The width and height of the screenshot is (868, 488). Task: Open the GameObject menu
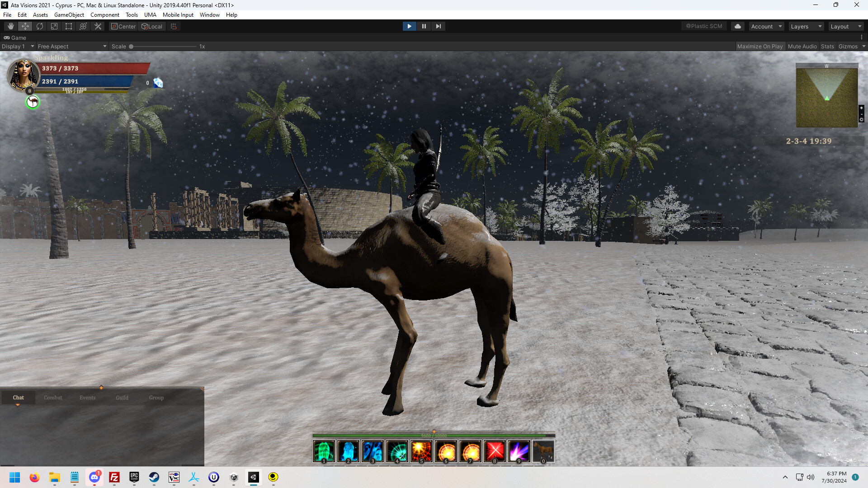[x=69, y=15]
